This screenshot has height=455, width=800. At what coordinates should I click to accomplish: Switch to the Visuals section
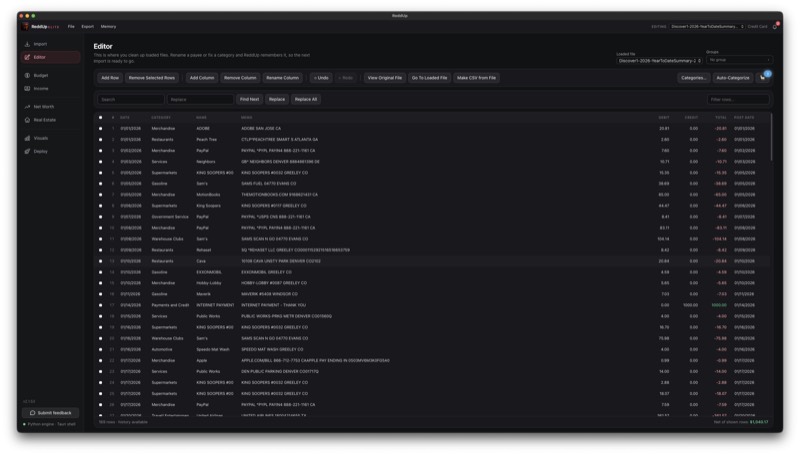(51, 138)
